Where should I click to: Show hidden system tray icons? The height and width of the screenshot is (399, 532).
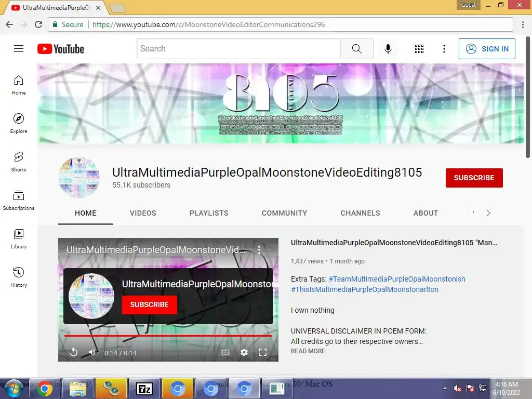pos(445,388)
